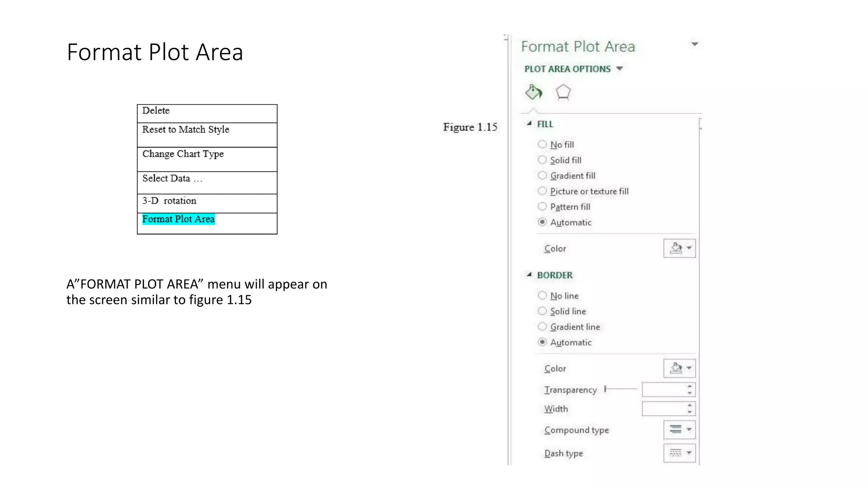Screen dimensions: 868x488
Task: Select the No fill radio button
Action: point(542,144)
